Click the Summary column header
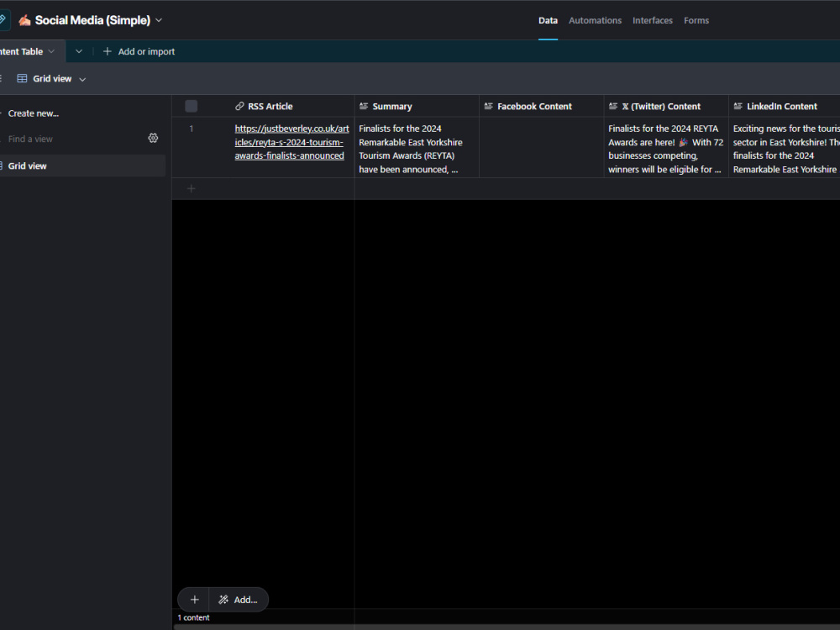 pos(417,106)
